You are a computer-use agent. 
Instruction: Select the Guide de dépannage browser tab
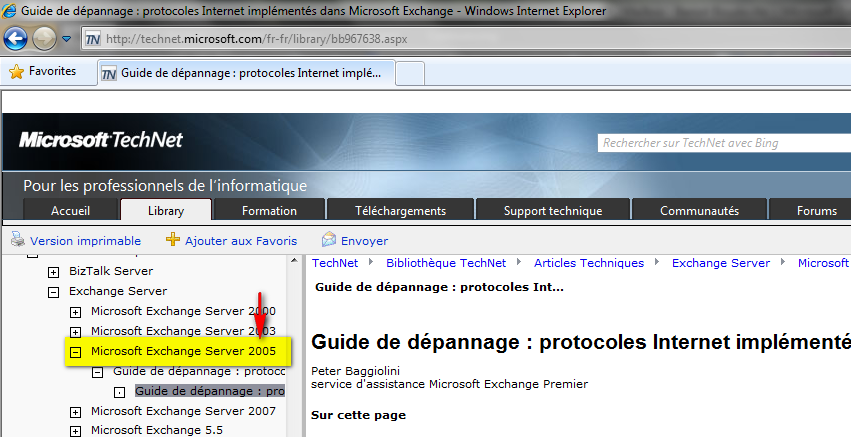pyautogui.click(x=246, y=73)
